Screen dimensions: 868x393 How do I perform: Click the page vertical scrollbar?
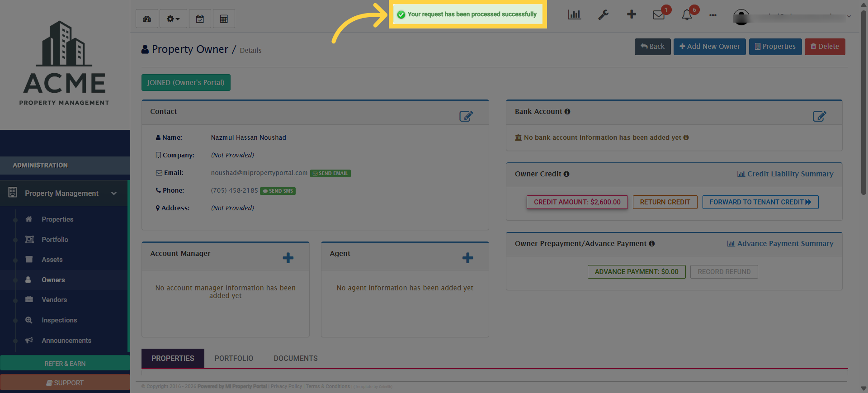pos(863,102)
